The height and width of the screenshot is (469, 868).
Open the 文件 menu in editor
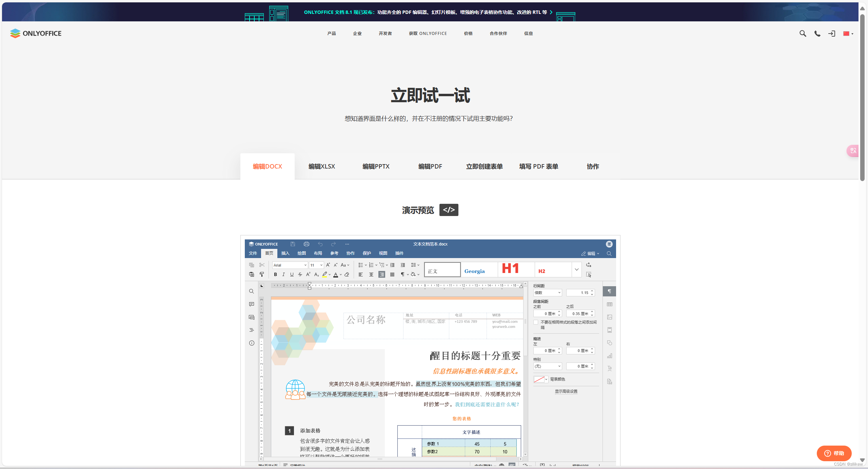[x=253, y=253]
